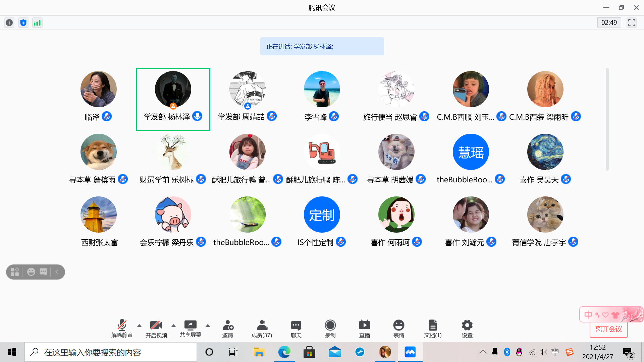Toggle full screen mode icon
Screen dimensions: 644x362
point(632,23)
